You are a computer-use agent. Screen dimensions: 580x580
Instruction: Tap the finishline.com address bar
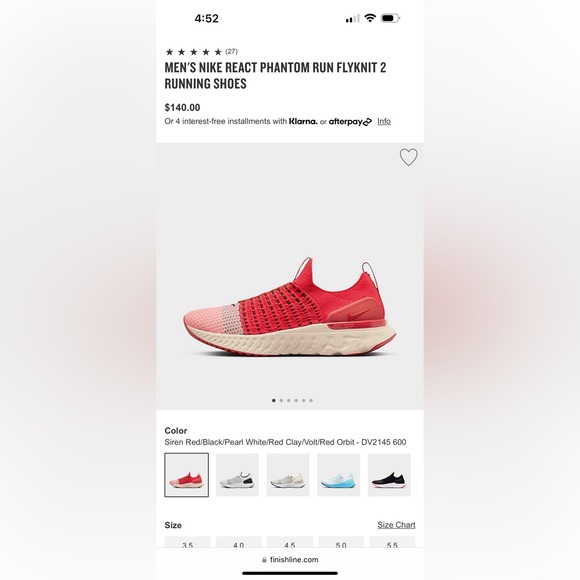point(290,560)
